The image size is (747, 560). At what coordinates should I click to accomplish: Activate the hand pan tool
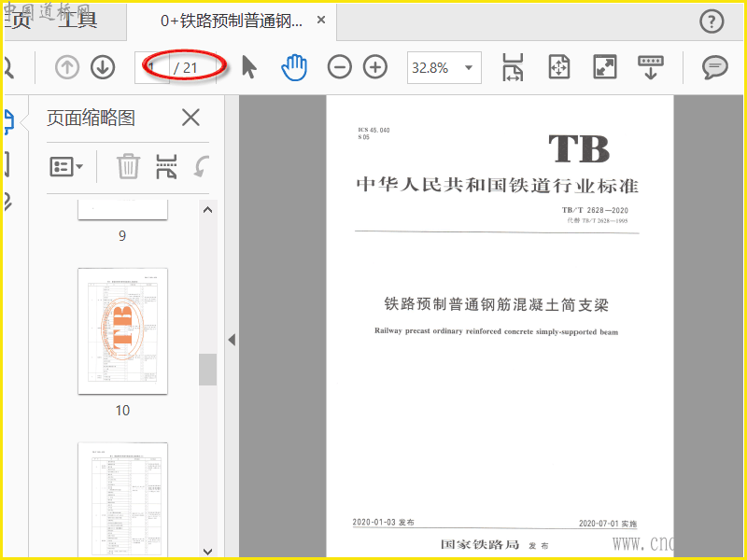click(294, 67)
